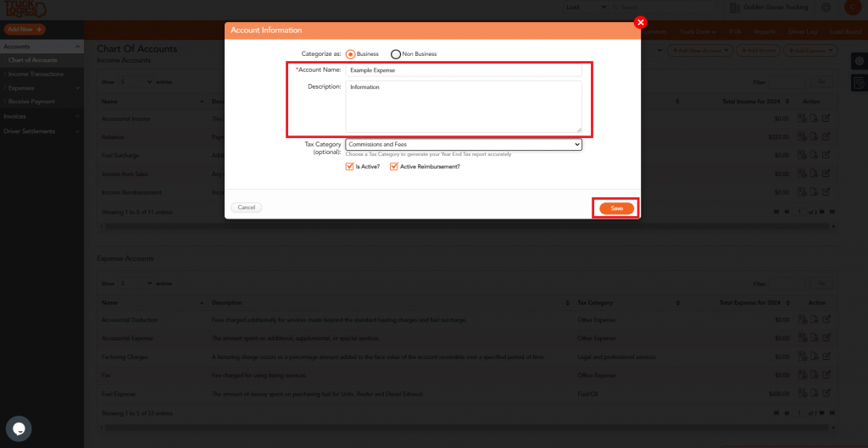Screen dimensions: 868x448
Task: Click Go beside the Income Accounts filter
Action: 821,82
